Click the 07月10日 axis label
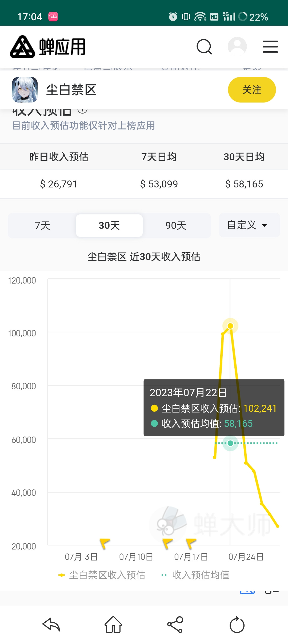Viewport: 288px width, 644px height. click(x=136, y=557)
